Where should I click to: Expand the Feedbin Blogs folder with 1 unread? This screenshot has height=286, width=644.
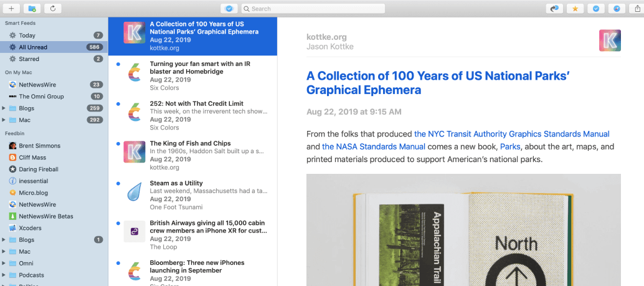coord(4,240)
